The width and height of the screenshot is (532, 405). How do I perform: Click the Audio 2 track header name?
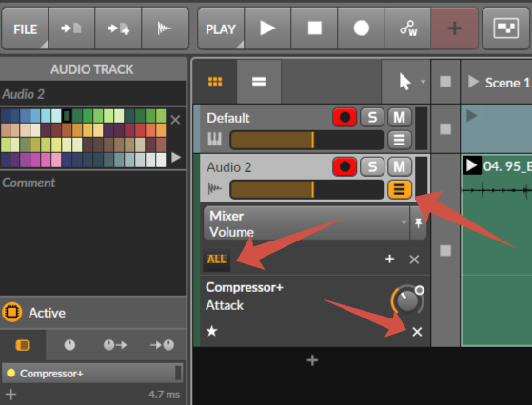pyautogui.click(x=229, y=167)
